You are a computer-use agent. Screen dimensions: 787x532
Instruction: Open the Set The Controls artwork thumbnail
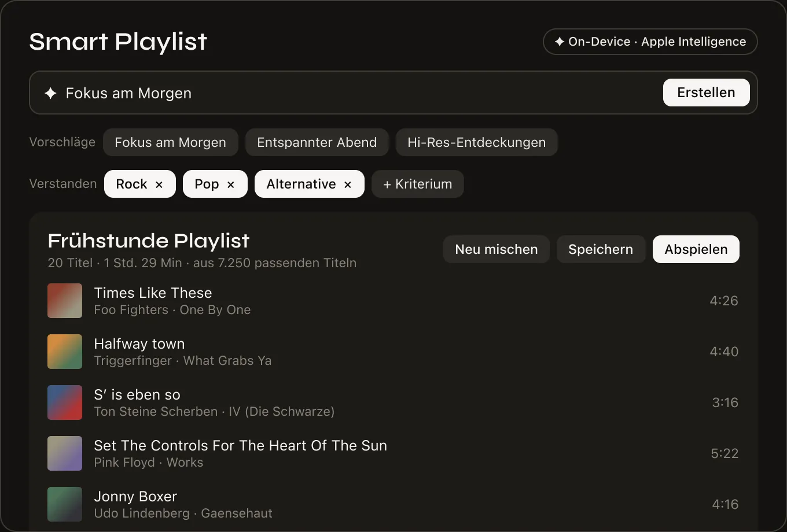(x=65, y=453)
